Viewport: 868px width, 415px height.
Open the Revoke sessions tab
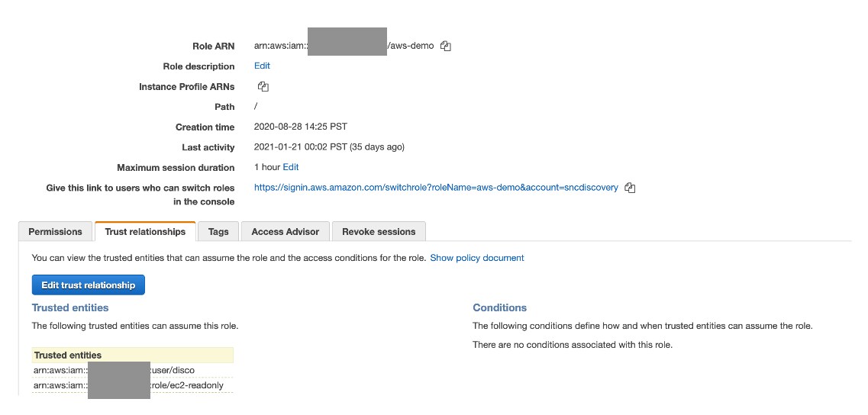point(379,232)
